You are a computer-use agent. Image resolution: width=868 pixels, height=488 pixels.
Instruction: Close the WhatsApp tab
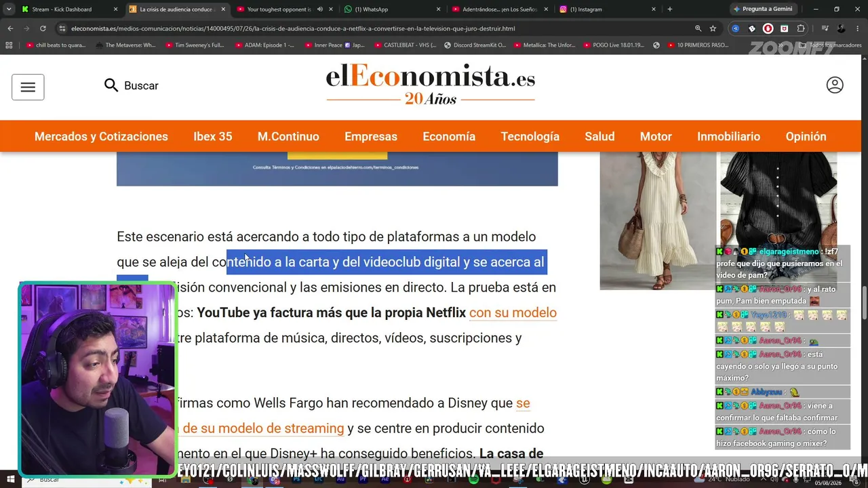coord(438,9)
